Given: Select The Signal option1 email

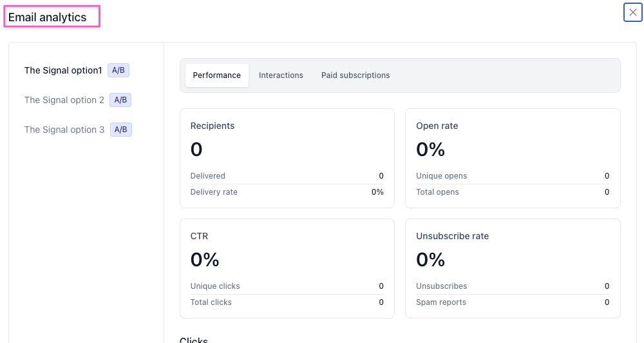Looking at the screenshot, I should coord(63,70).
